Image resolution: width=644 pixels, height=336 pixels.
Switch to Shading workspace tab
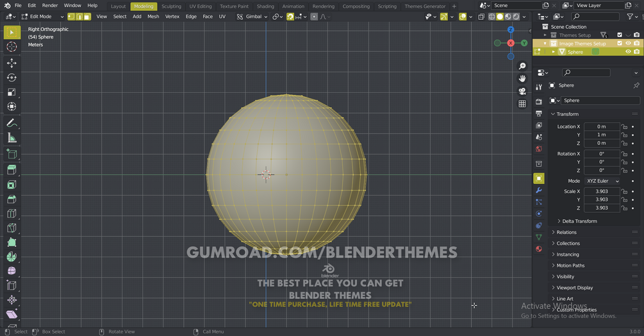click(x=265, y=6)
